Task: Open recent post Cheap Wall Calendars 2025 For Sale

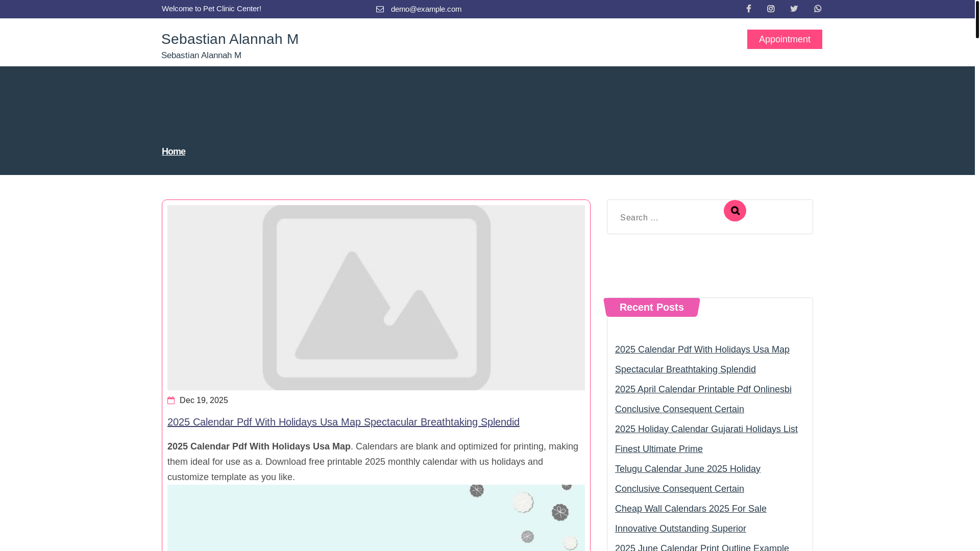Action: tap(691, 518)
